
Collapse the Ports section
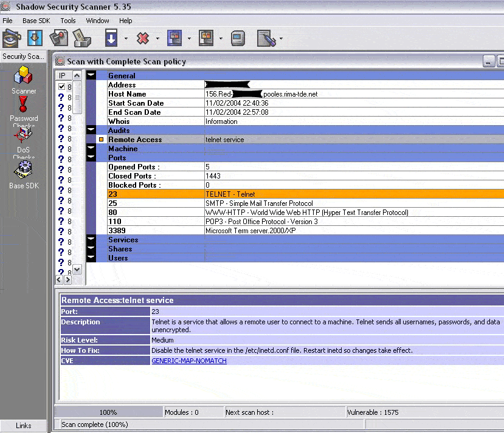[x=91, y=157]
